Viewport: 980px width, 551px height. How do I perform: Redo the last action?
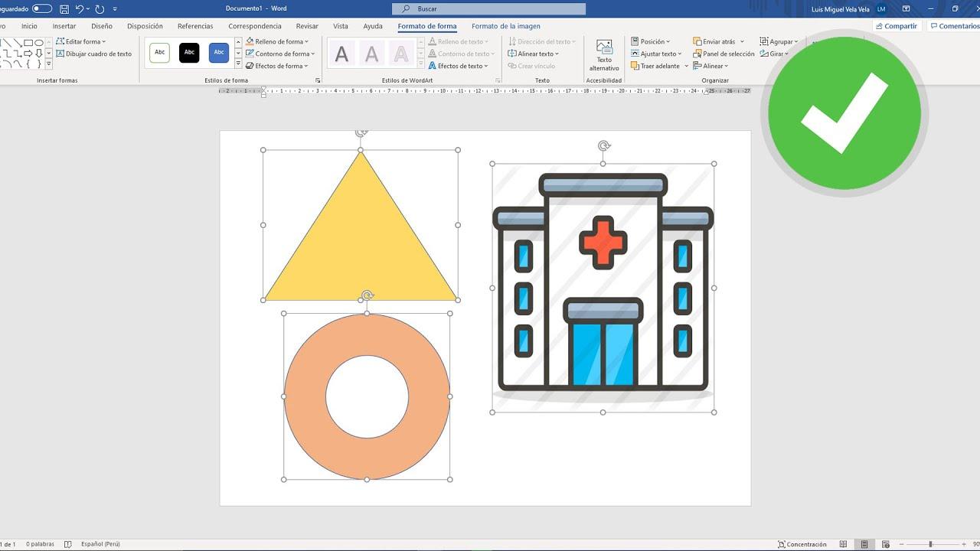tap(100, 9)
